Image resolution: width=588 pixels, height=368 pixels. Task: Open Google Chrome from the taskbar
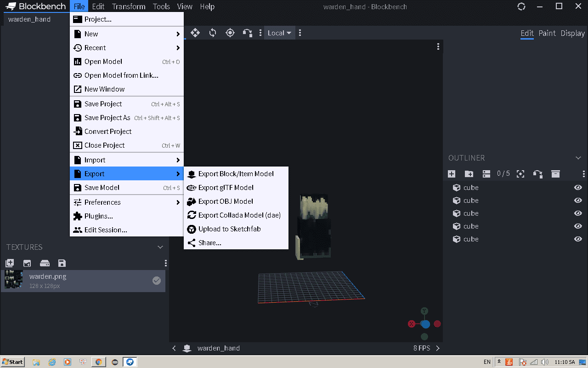[98, 362]
